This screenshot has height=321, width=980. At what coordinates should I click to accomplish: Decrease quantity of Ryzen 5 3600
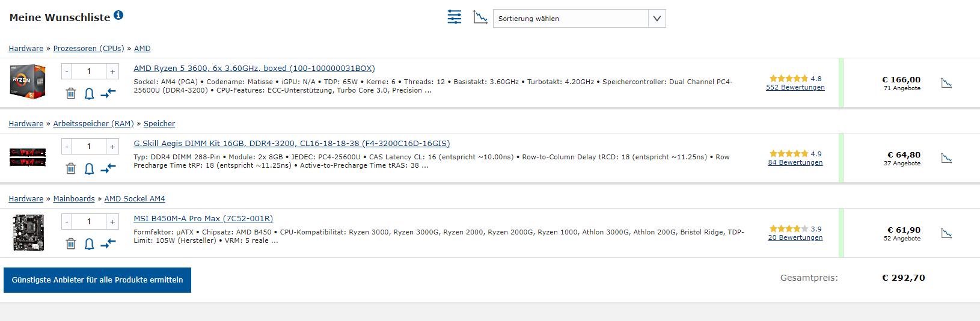click(67, 72)
